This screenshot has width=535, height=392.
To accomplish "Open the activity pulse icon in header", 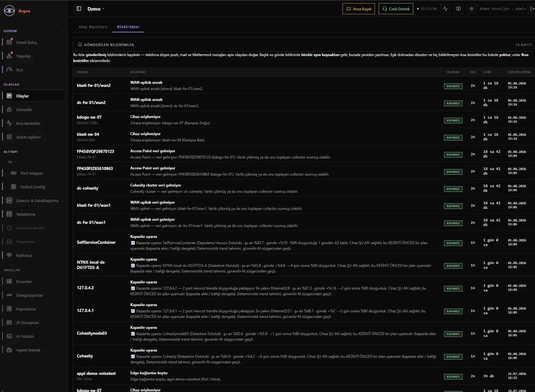I will coord(445,9).
